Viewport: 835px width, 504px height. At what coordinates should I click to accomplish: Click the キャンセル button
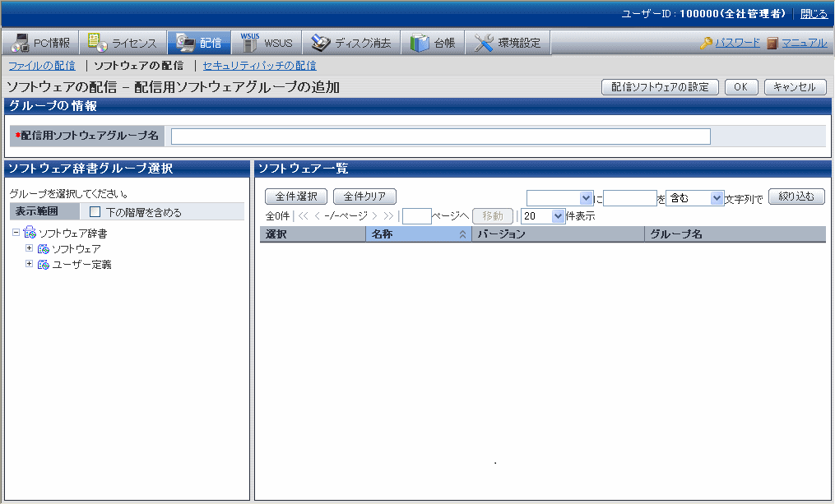(795, 87)
